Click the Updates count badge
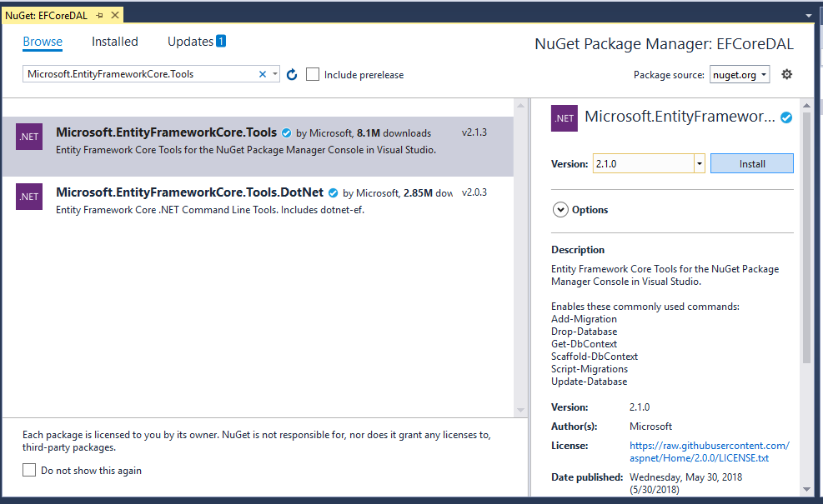 click(x=221, y=41)
